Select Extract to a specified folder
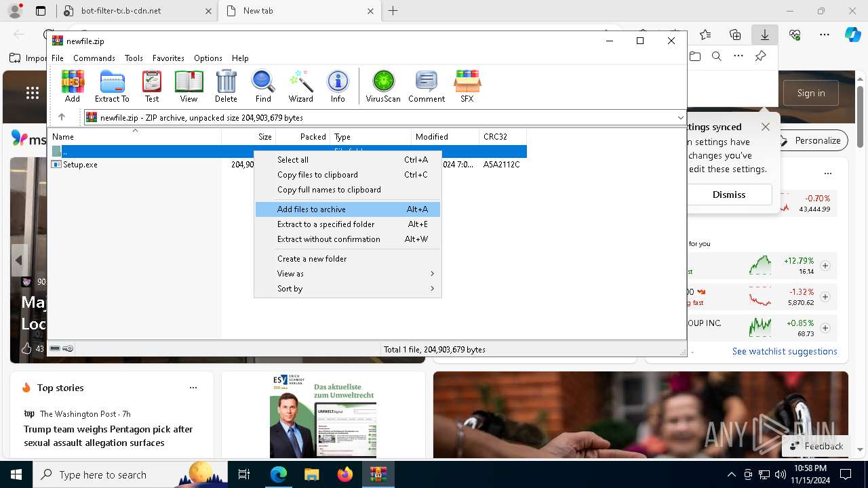The image size is (868, 488). point(348,224)
